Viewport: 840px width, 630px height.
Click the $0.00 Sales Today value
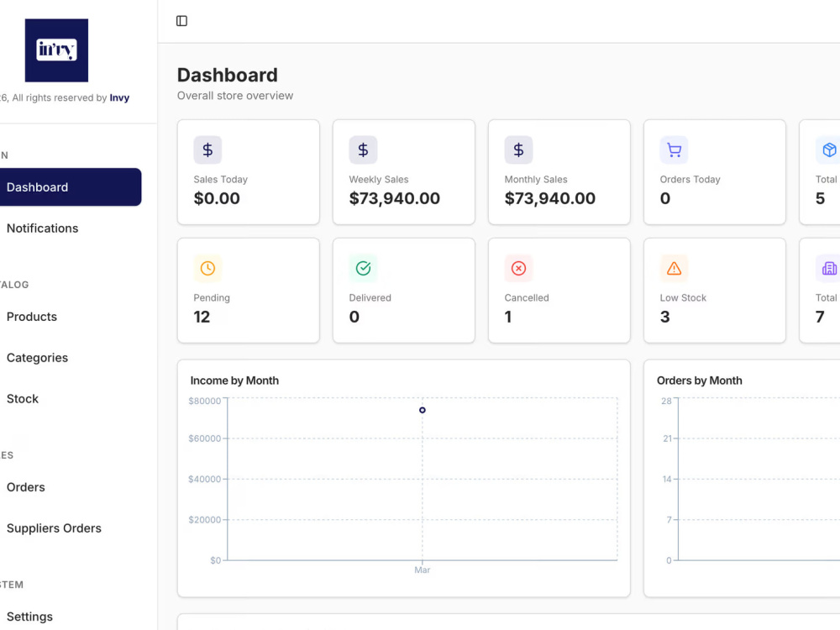[217, 198]
